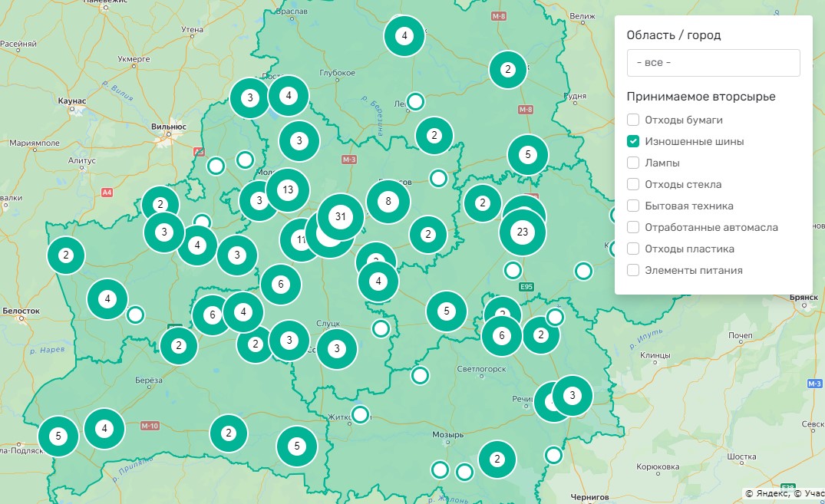Expand the cluster with 23 points
This screenshot has height=504, width=825.
pos(523,232)
